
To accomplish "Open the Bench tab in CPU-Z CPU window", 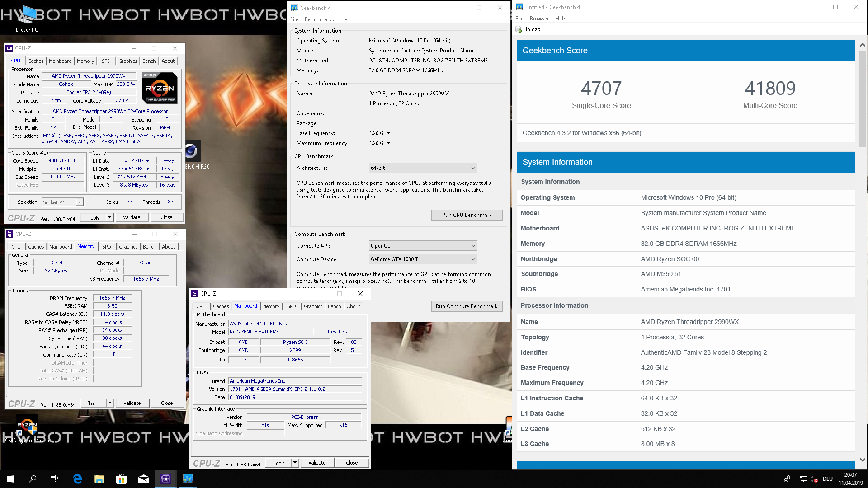I will (x=149, y=61).
